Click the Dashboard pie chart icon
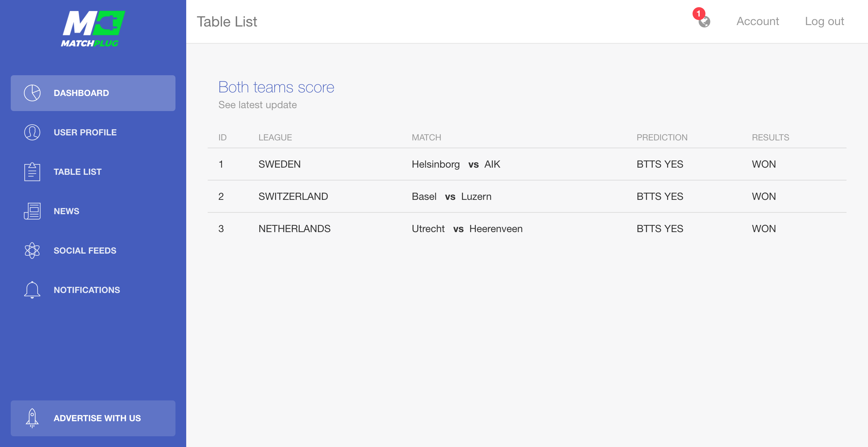 point(32,93)
